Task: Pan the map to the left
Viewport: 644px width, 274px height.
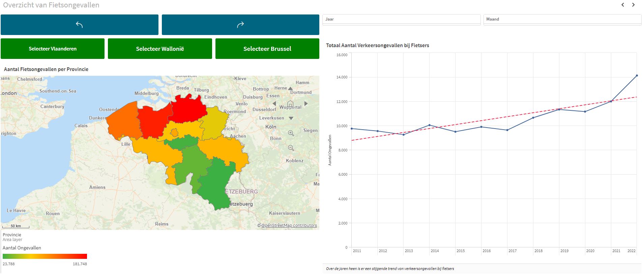Action: pyautogui.click(x=274, y=104)
